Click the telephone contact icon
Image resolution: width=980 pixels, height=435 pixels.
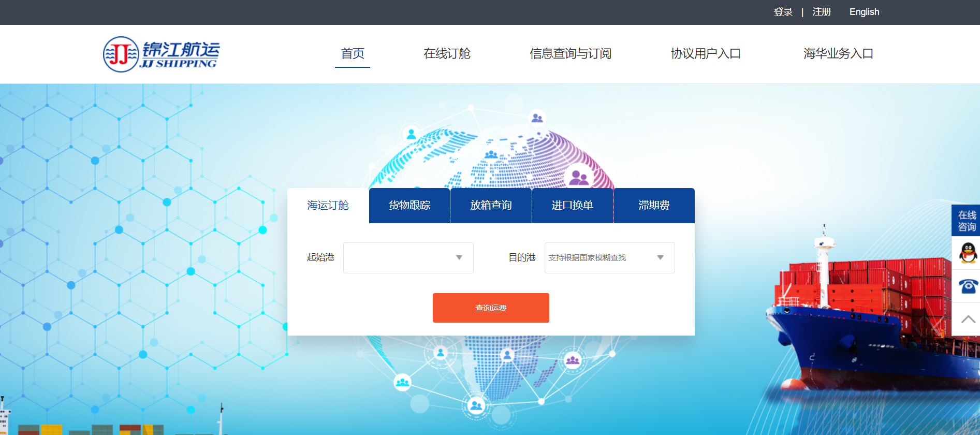(x=968, y=286)
